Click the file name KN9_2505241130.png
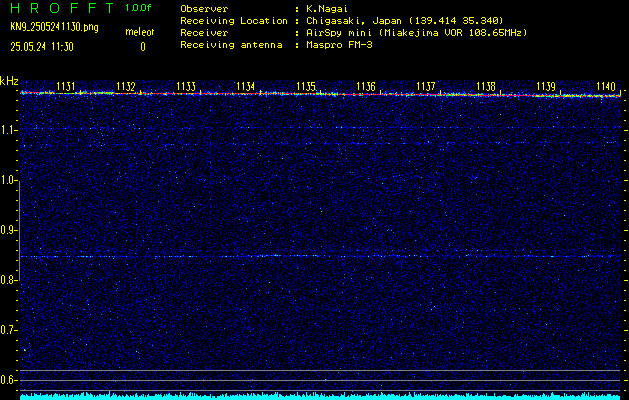 pyautogui.click(x=54, y=27)
